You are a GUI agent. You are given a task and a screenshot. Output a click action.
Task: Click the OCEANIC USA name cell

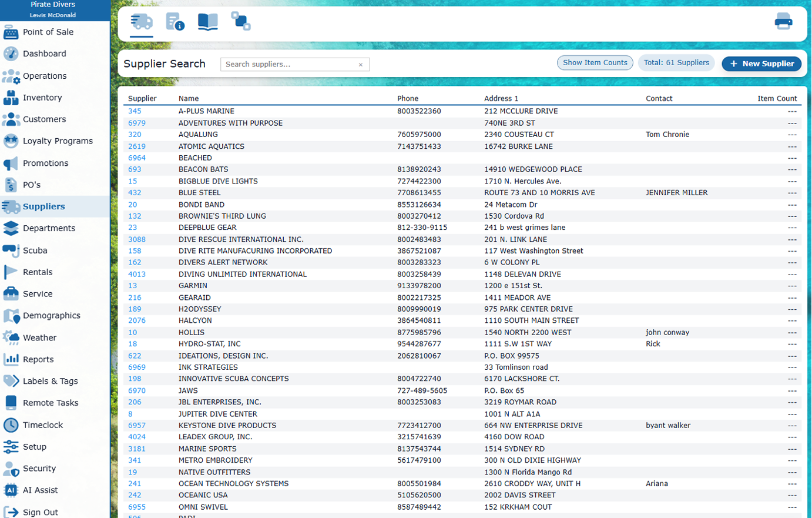coord(203,495)
